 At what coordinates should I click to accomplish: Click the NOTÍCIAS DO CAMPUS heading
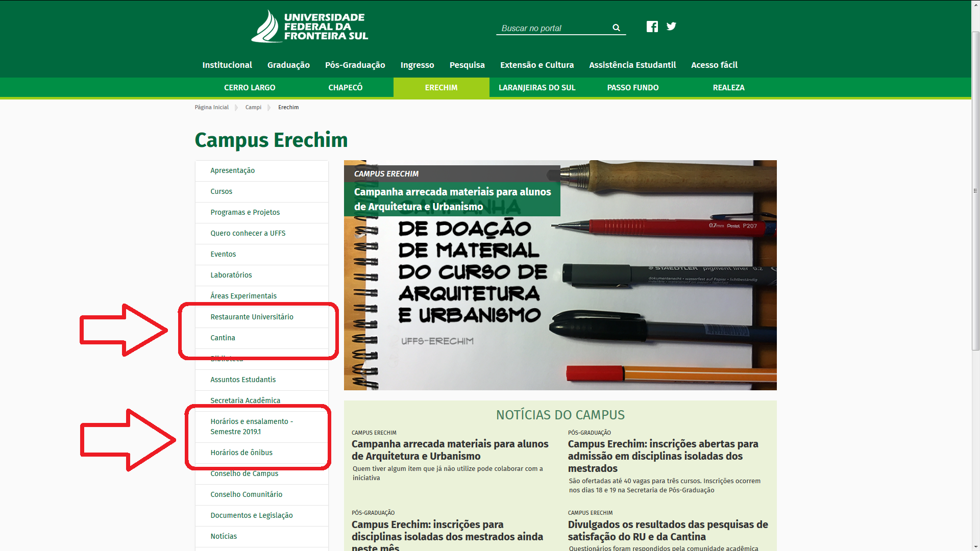tap(560, 415)
